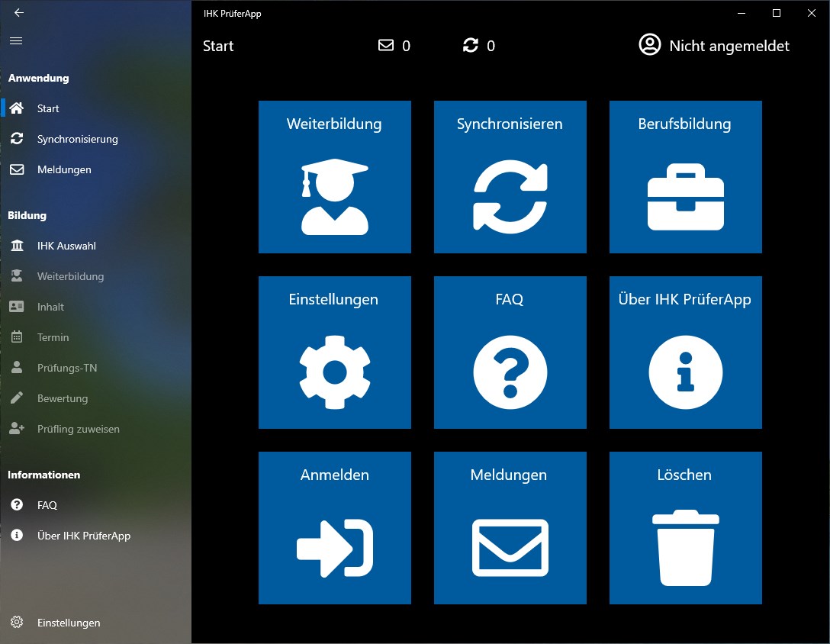Click the sync icon beside Synchronisierung
The height and width of the screenshot is (644, 830).
[x=17, y=139]
